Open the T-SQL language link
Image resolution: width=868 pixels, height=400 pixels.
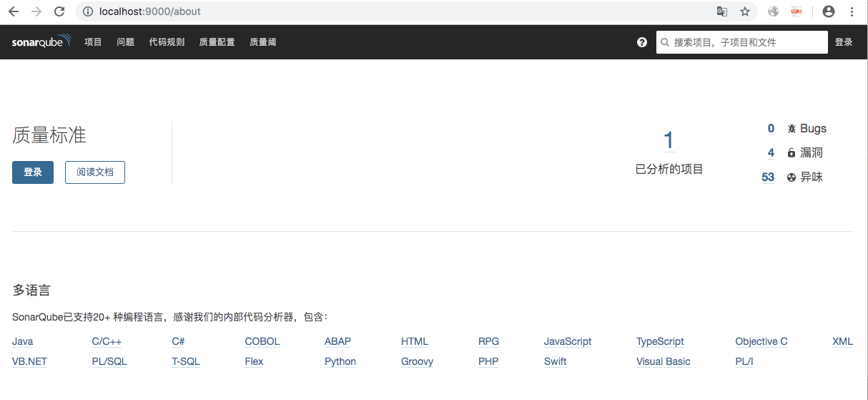[x=186, y=362]
